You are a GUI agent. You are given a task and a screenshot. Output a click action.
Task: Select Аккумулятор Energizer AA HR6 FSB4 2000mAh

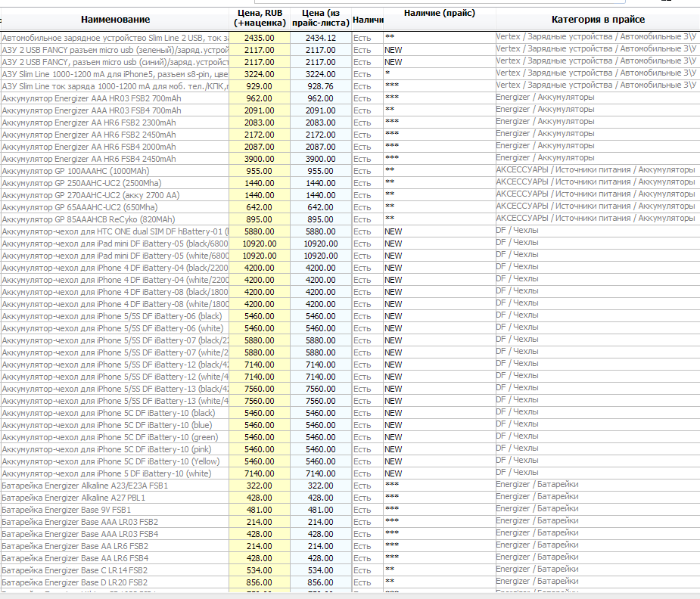(x=115, y=147)
